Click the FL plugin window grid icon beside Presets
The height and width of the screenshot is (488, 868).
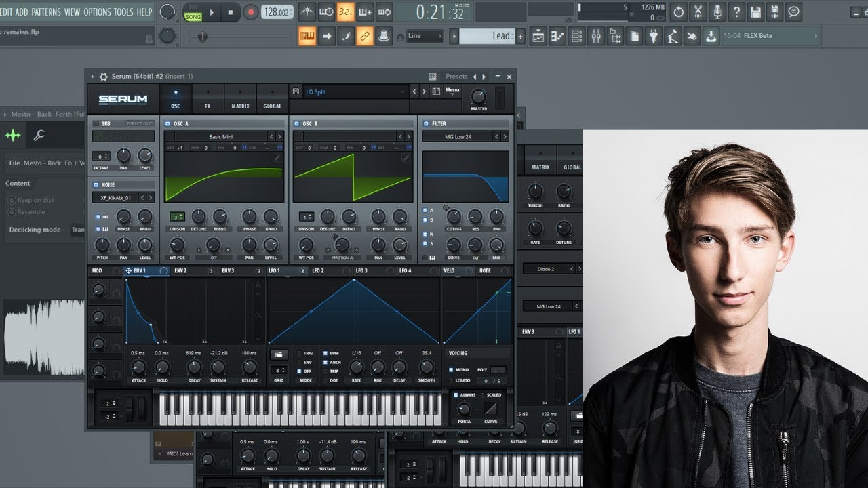click(433, 77)
